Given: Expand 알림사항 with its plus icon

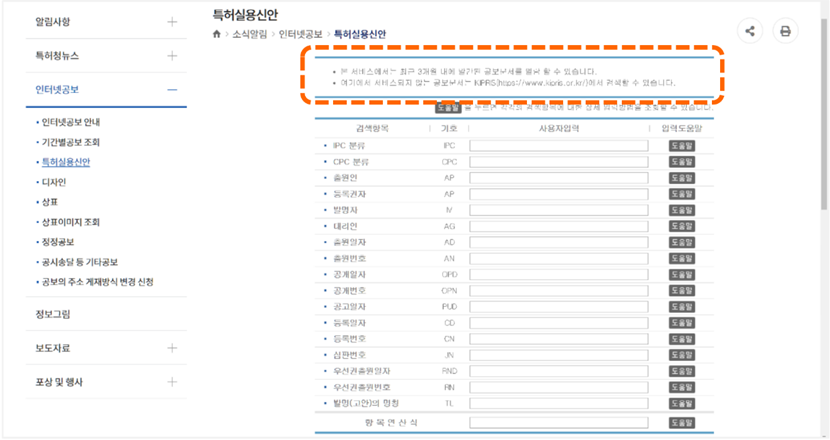Looking at the screenshot, I should [x=172, y=21].
